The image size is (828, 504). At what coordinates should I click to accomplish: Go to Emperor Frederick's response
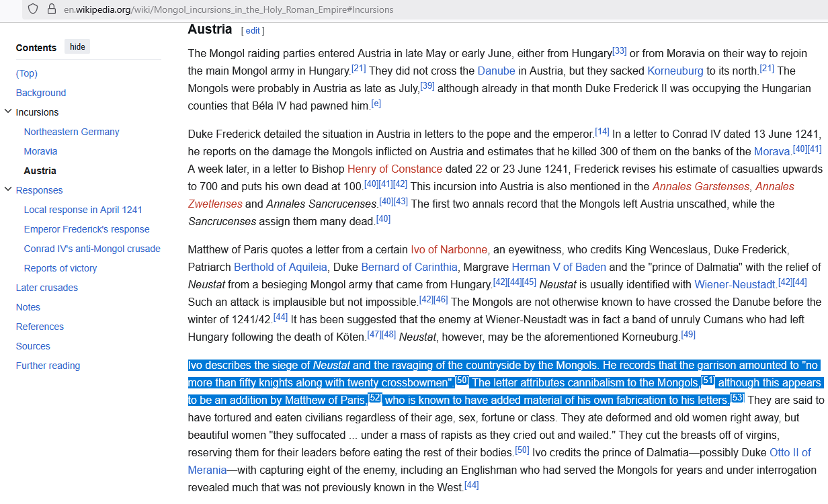(x=87, y=229)
